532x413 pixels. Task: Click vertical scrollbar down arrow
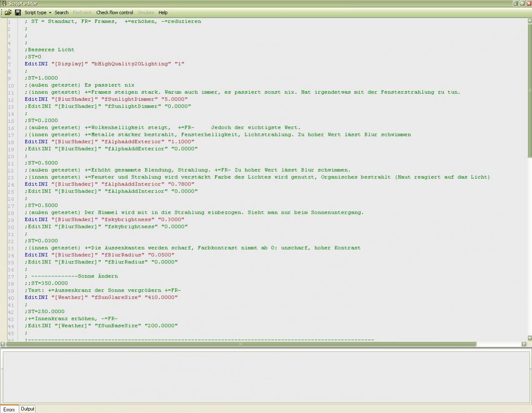tap(530, 338)
